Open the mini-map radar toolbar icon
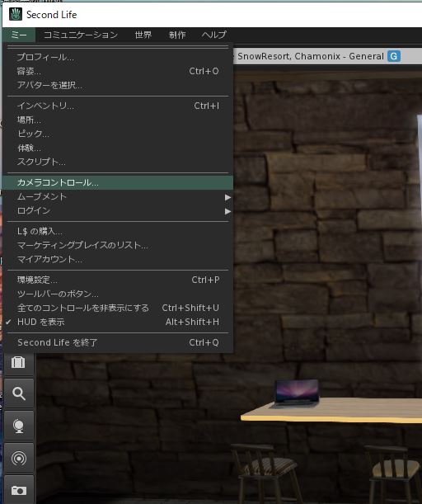 [19, 458]
